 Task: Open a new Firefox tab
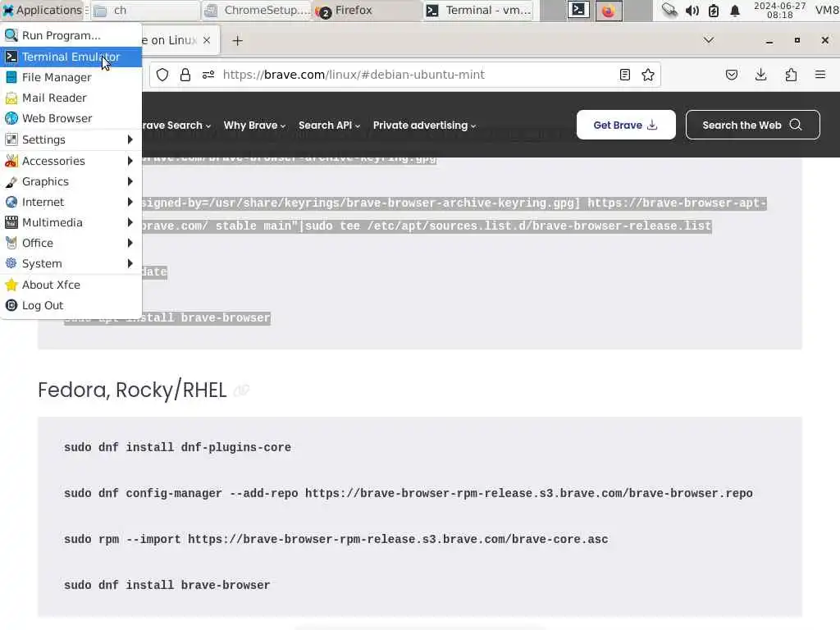pyautogui.click(x=237, y=41)
